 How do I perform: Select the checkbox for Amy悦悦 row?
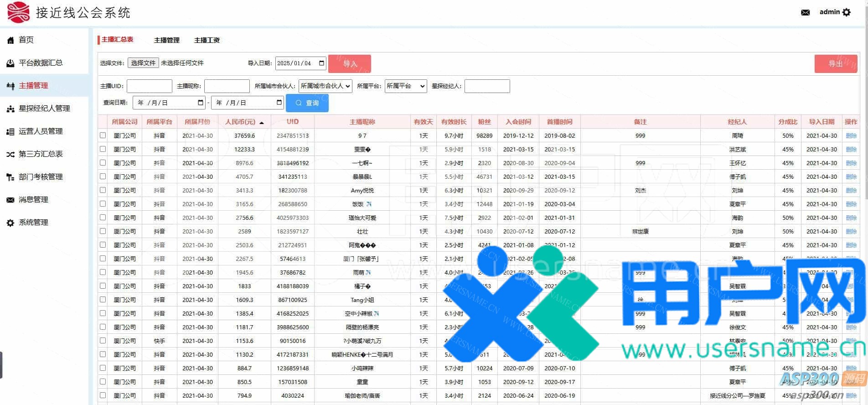tap(103, 190)
